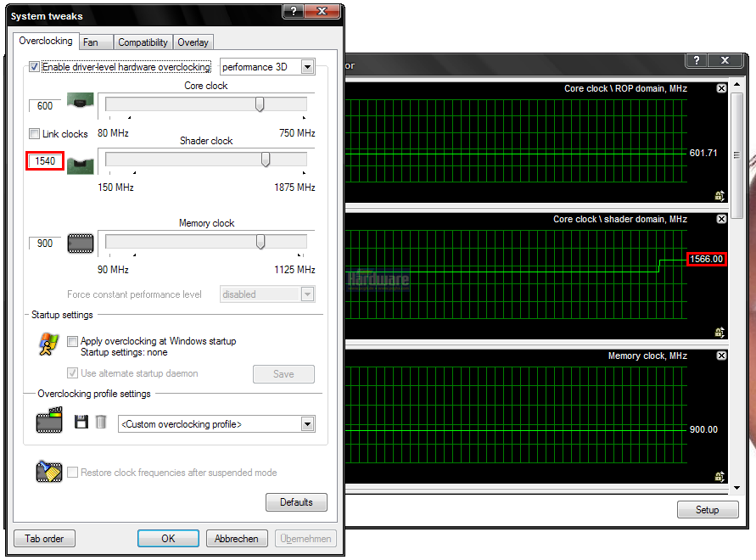Click the overclocking profile card icon
756x560 pixels.
point(49,420)
